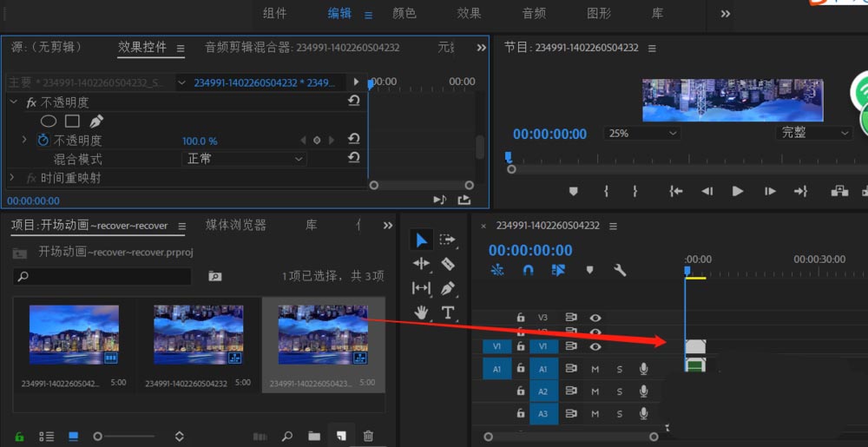Viewport: 868px width, 447px height.
Task: Select the Razor tool
Action: pos(448,264)
